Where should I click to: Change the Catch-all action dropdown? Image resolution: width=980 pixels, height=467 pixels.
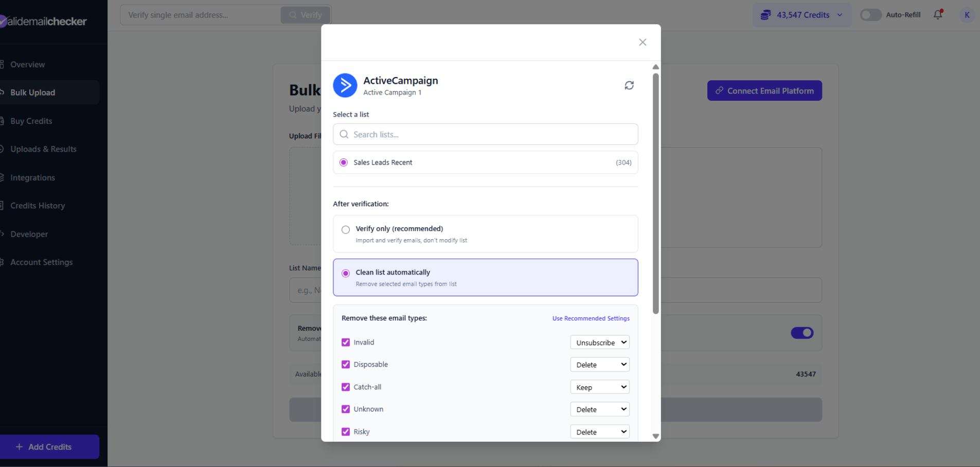pyautogui.click(x=599, y=387)
